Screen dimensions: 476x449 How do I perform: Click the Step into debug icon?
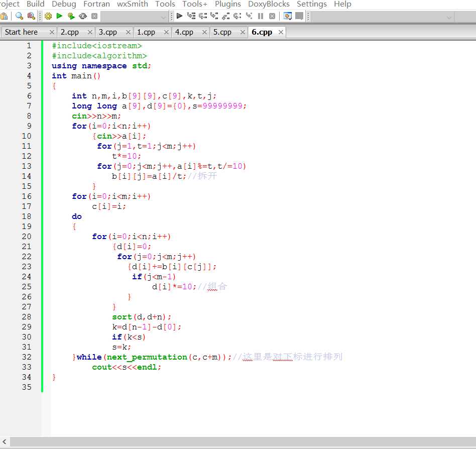[214, 16]
